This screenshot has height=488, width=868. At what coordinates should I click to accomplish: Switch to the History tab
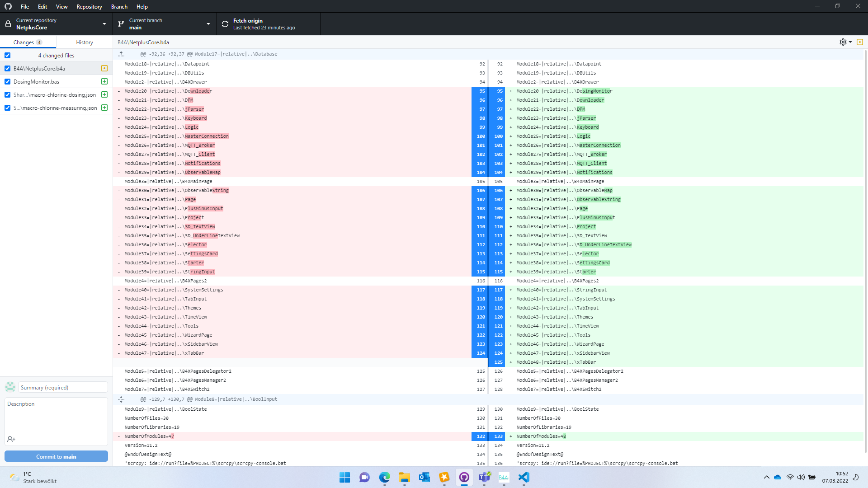point(85,42)
